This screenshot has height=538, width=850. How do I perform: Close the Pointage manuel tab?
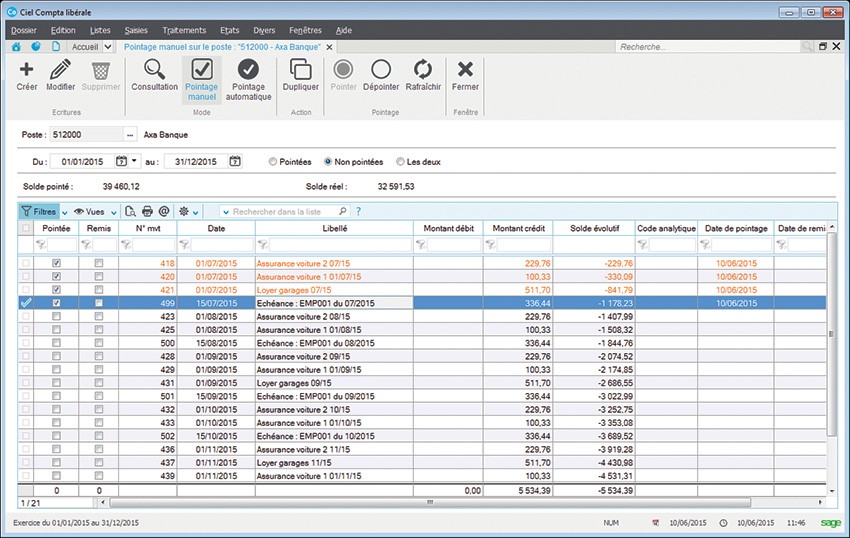(329, 47)
